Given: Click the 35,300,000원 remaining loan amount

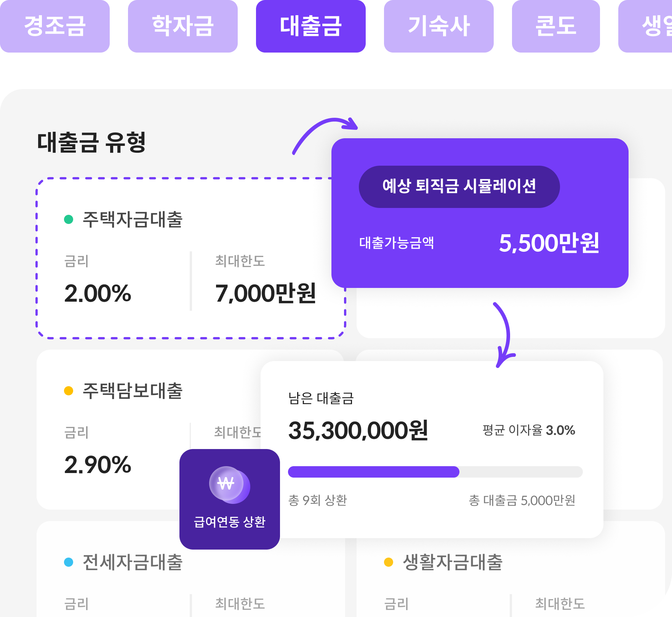Looking at the screenshot, I should pyautogui.click(x=358, y=431).
